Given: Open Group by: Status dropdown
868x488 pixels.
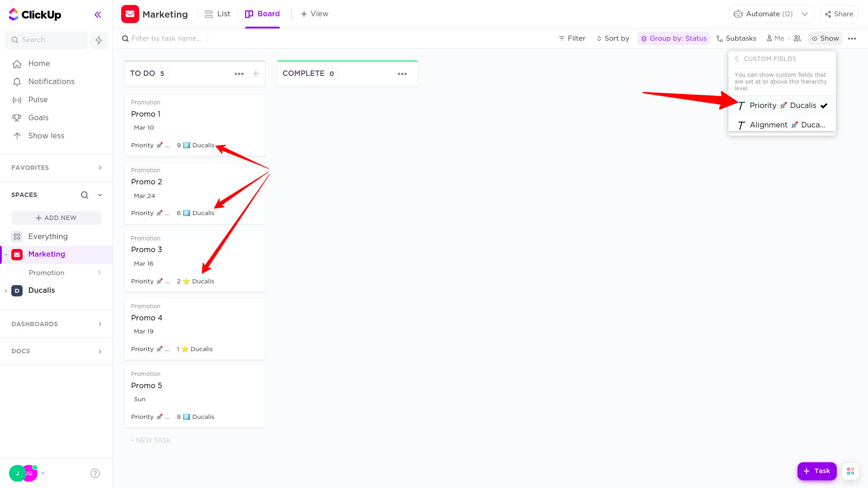Looking at the screenshot, I should (674, 38).
